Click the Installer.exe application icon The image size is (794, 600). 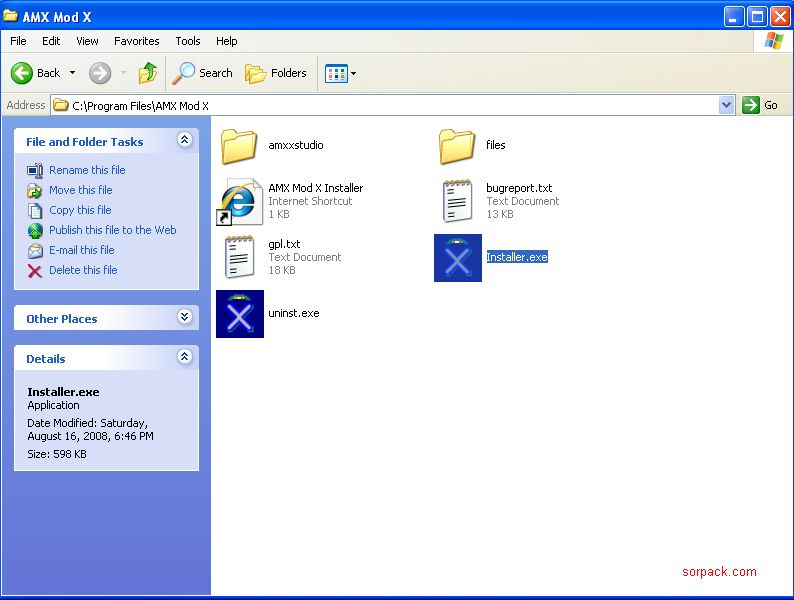pos(457,258)
